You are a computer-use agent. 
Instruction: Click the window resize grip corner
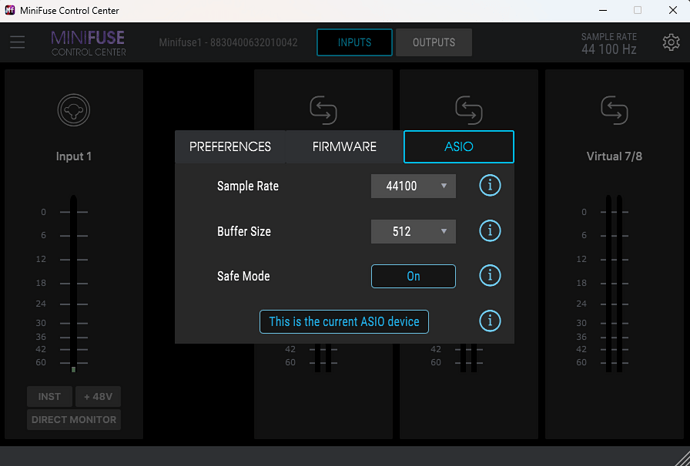(682, 458)
